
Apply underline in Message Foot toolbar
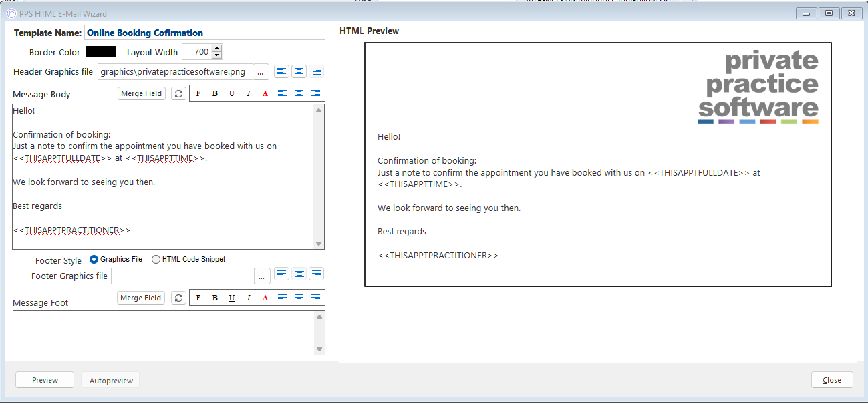[232, 298]
